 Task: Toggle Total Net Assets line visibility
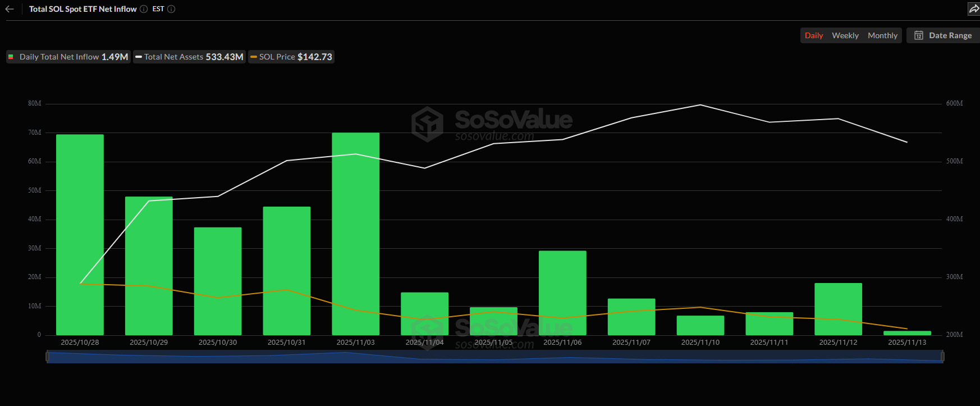click(x=190, y=57)
